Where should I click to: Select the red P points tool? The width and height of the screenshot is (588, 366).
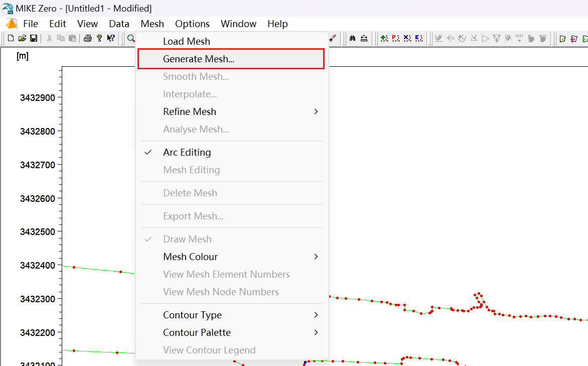point(396,38)
